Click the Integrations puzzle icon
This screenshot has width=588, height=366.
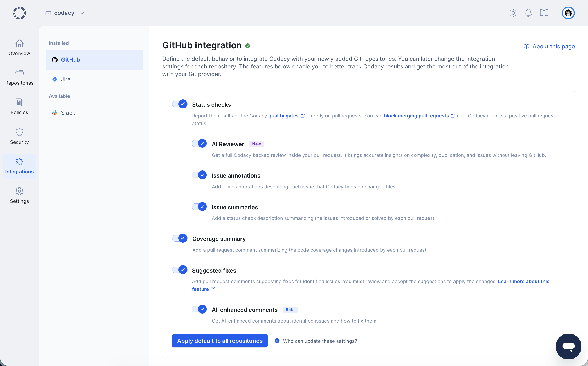pyautogui.click(x=19, y=166)
